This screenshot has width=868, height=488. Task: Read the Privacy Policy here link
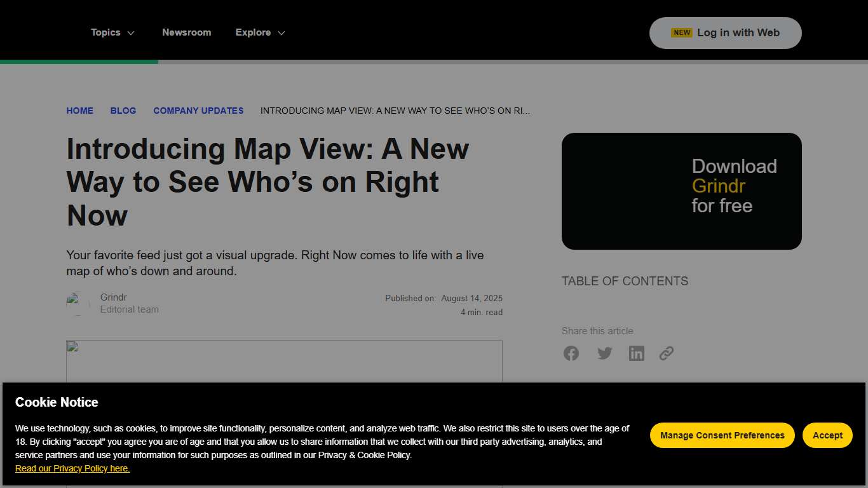[x=72, y=468]
